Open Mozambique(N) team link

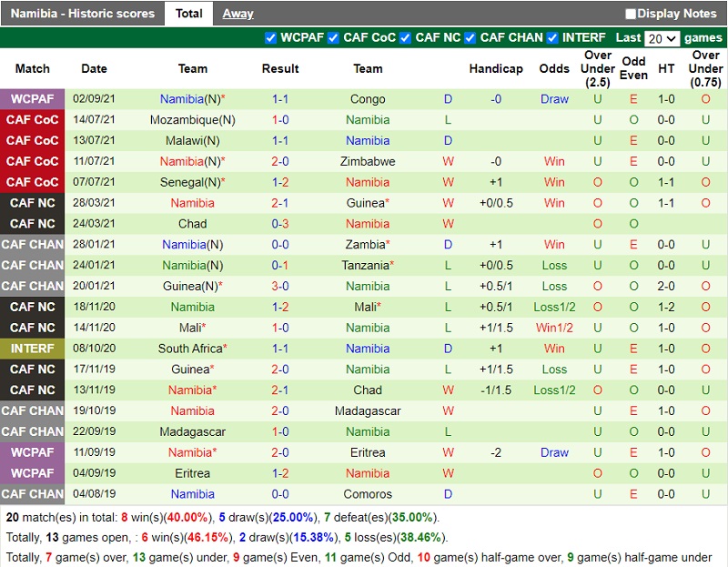[x=192, y=120]
